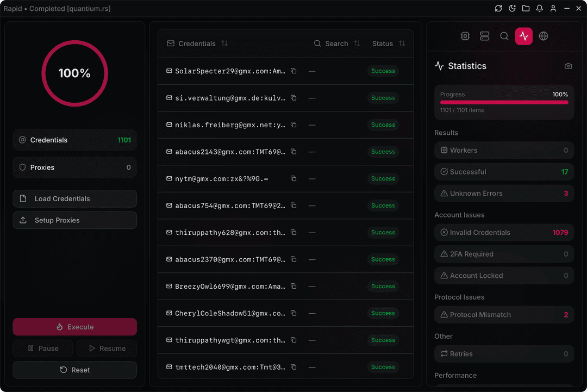Click the camera snapshot icon beside Statistics
The width and height of the screenshot is (587, 392).
click(x=569, y=66)
